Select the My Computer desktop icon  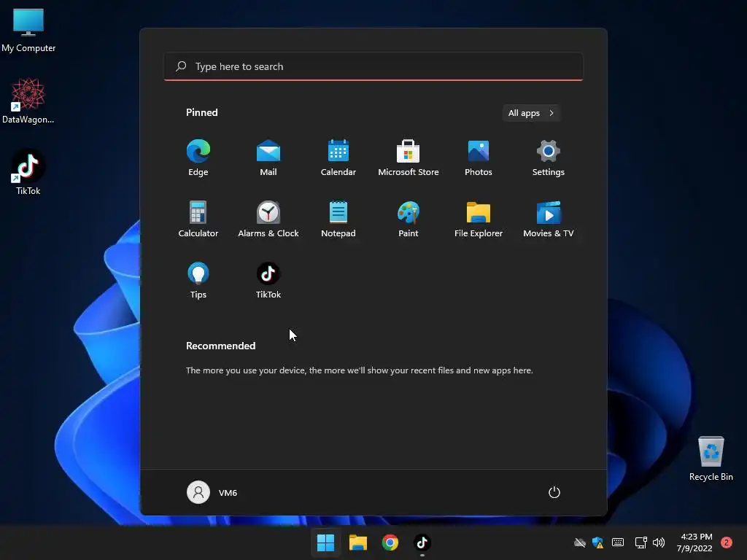(28, 31)
